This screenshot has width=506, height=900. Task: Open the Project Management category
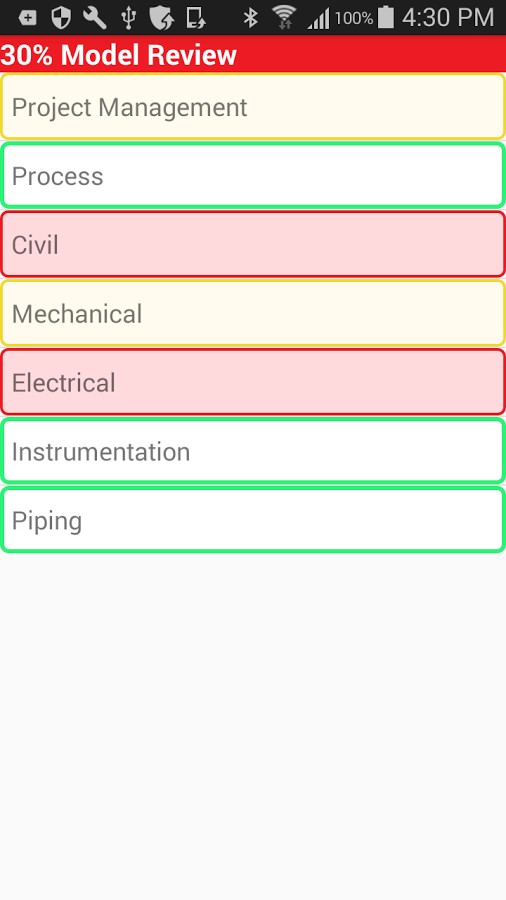[253, 107]
